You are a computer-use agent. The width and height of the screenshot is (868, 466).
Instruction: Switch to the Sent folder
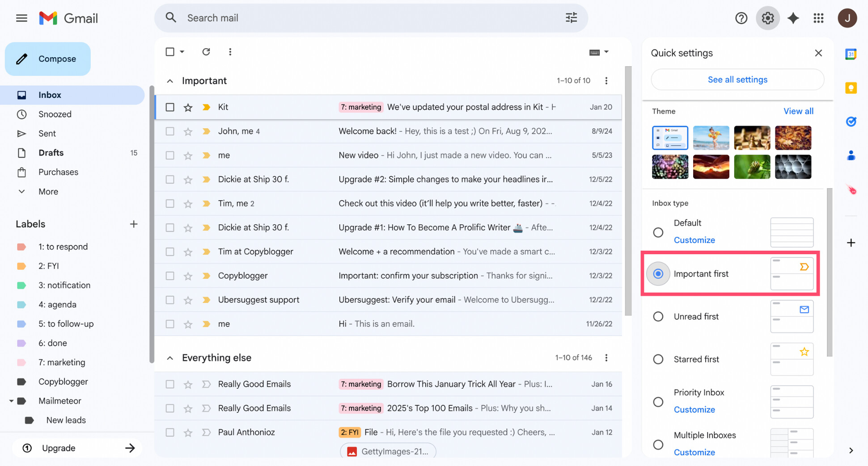[x=47, y=133]
